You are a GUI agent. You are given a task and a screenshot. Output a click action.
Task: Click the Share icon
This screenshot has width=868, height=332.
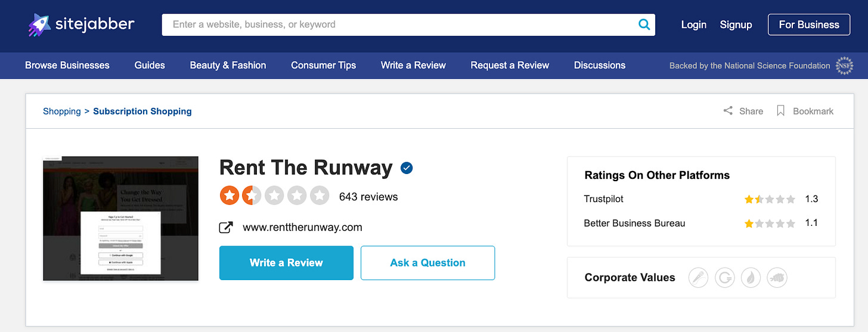point(728,111)
